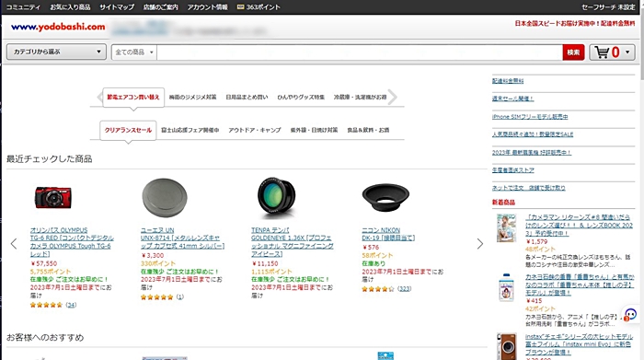Open the 全ての商品 category filter dropdown

[x=134, y=52]
